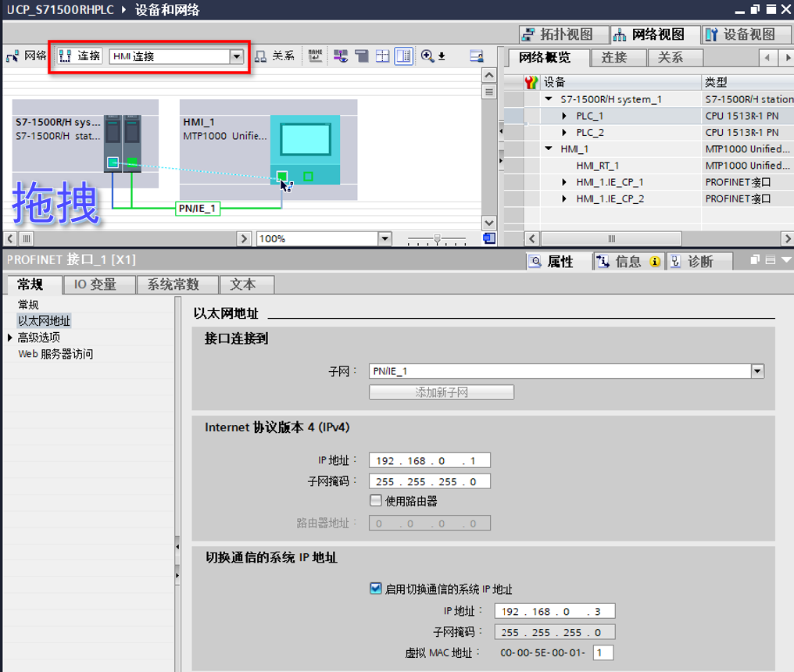This screenshot has height=672, width=794.
Task: Click the 添加新子网 button
Action: click(x=442, y=392)
